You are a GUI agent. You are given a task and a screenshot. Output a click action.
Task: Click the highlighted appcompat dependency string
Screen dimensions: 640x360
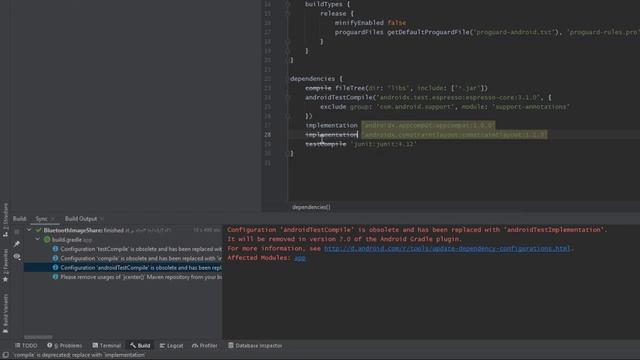point(428,125)
